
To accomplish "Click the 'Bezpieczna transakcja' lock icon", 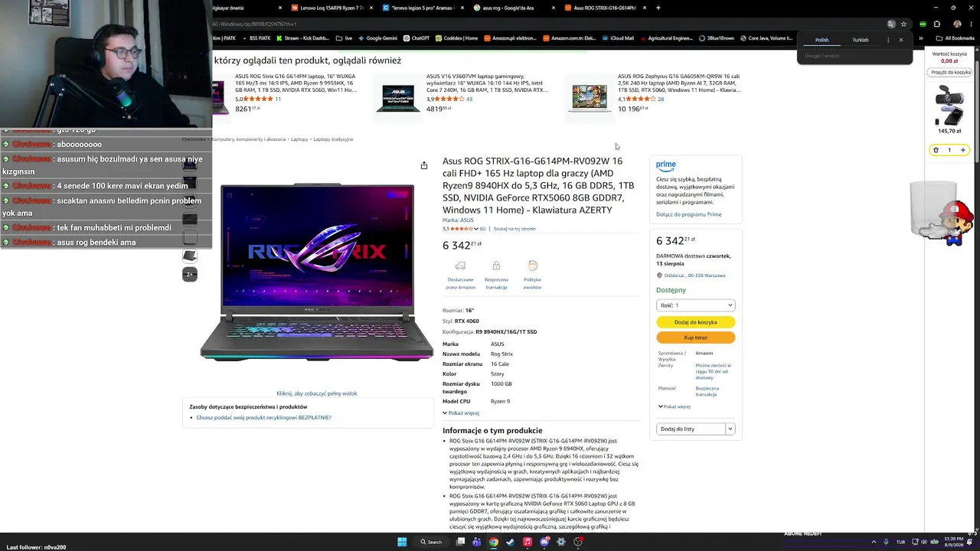I will 496,266.
